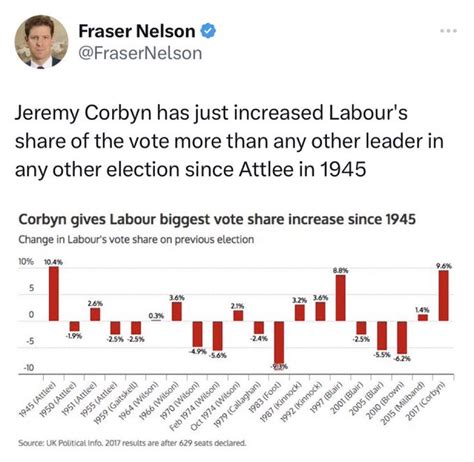Image resolution: width=474 pixels, height=462 pixels.
Task: Open the three-dot more options menu
Action: pyautogui.click(x=448, y=31)
